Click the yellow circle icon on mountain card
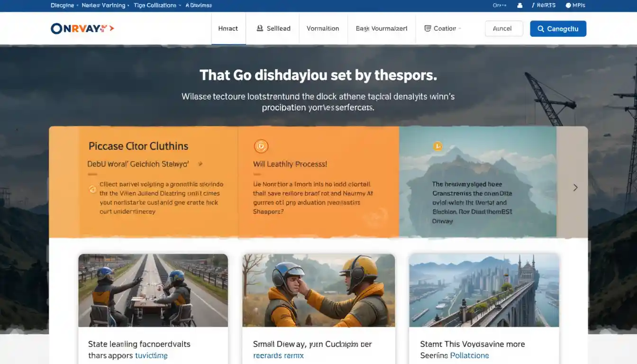The image size is (637, 364). 437,146
